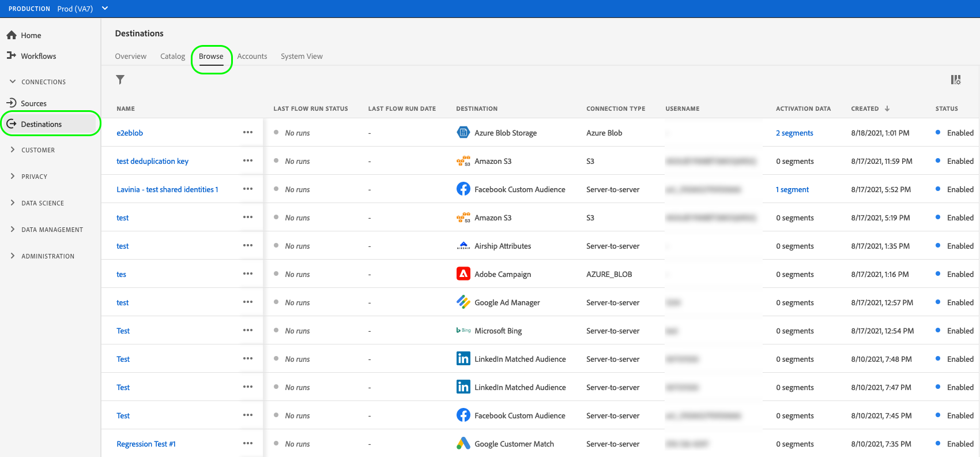Collapse the Connections section

(x=13, y=82)
